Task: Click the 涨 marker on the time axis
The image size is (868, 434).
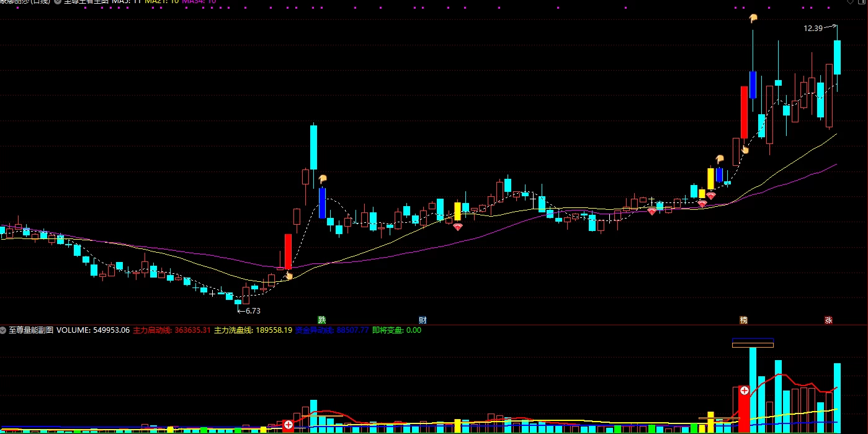Action: point(828,320)
